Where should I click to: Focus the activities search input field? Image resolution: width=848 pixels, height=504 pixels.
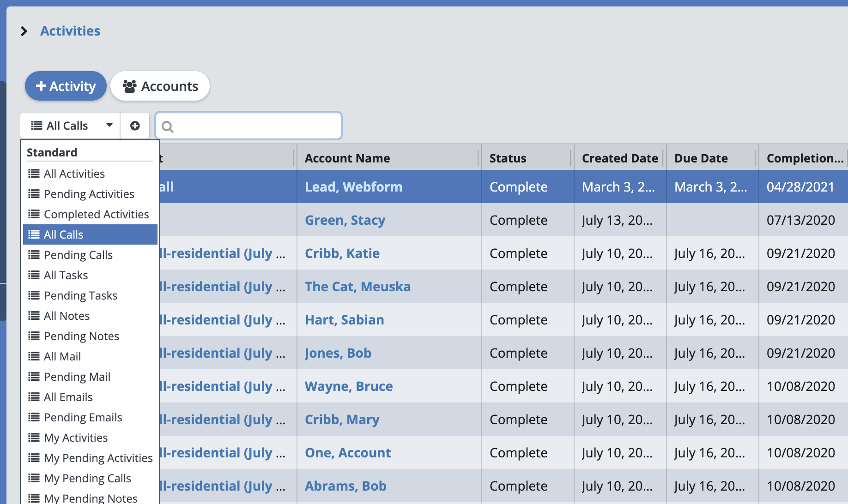[254, 126]
